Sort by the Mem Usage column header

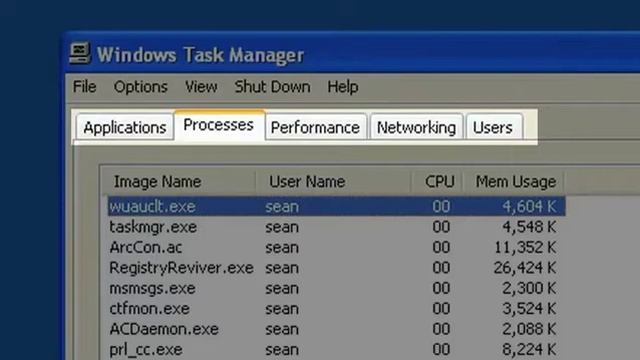[514, 182]
